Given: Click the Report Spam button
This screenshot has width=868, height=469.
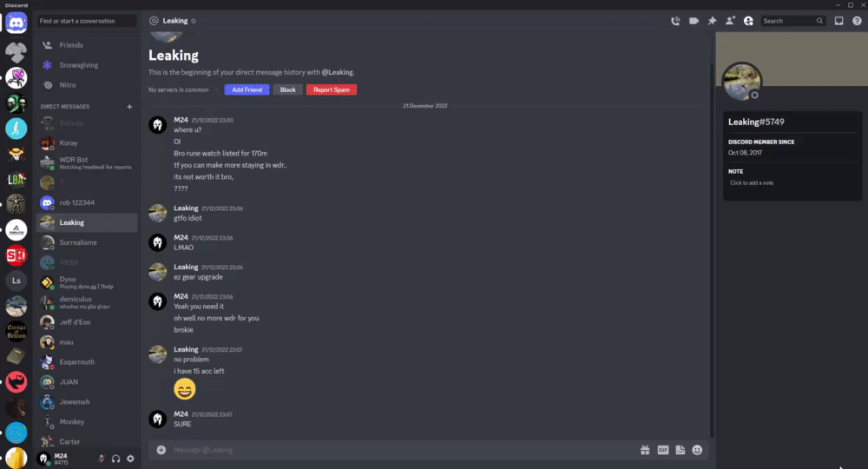Looking at the screenshot, I should click(332, 89).
